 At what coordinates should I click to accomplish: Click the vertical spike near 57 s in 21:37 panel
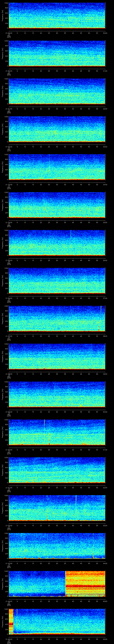[101, 311]
